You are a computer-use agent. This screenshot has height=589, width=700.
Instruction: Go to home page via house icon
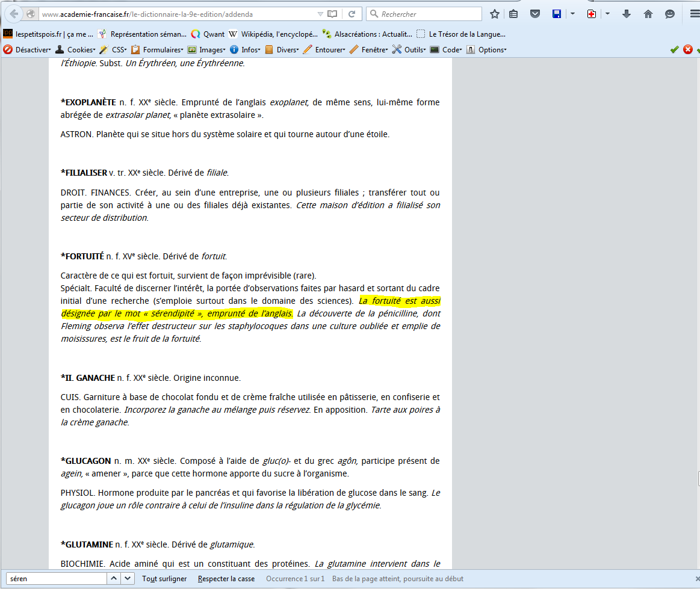[x=648, y=14]
